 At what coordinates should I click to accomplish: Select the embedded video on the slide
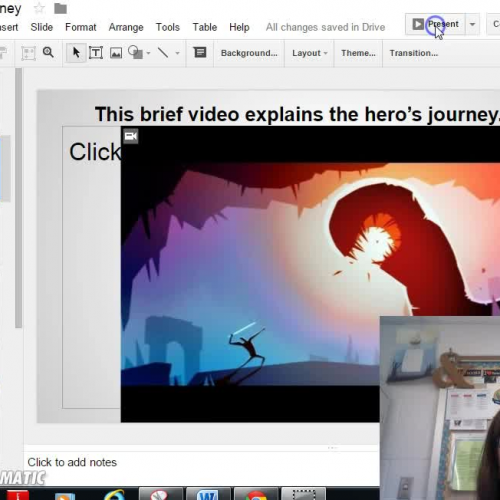310,274
